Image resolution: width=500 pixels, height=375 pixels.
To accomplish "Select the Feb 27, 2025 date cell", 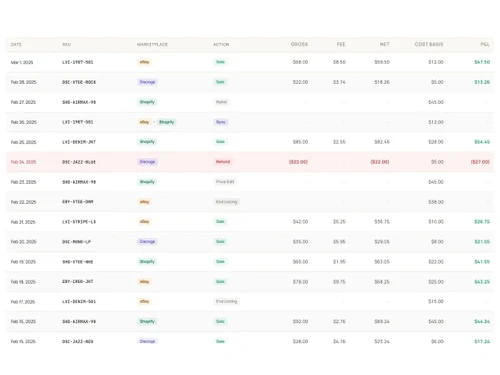I will coord(23,102).
